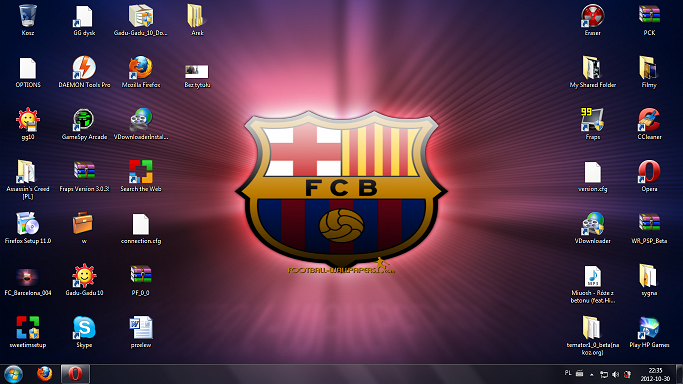
Task: Launch Mozilla Firefox desktop shortcut
Action: tap(141, 68)
